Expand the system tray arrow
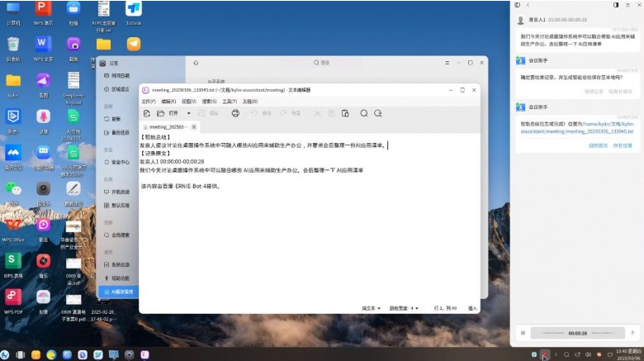The width and height of the screenshot is (644, 361). point(556,354)
